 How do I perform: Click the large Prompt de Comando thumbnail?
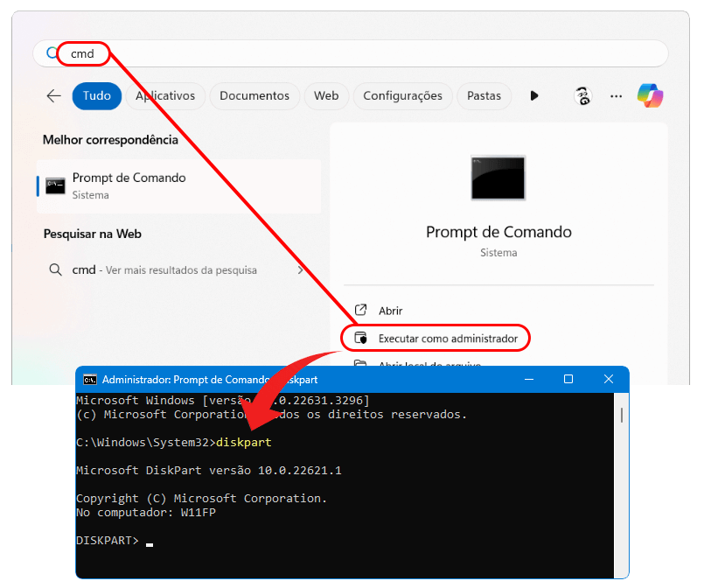pyautogui.click(x=498, y=178)
